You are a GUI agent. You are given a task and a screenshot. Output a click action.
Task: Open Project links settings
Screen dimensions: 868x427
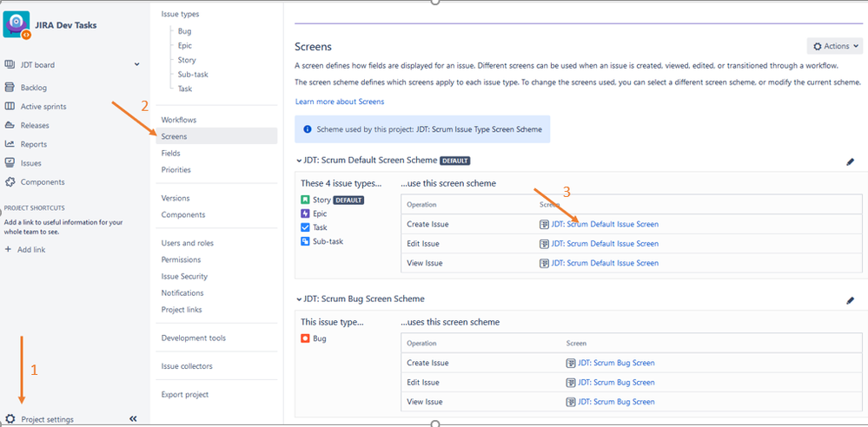click(x=182, y=309)
